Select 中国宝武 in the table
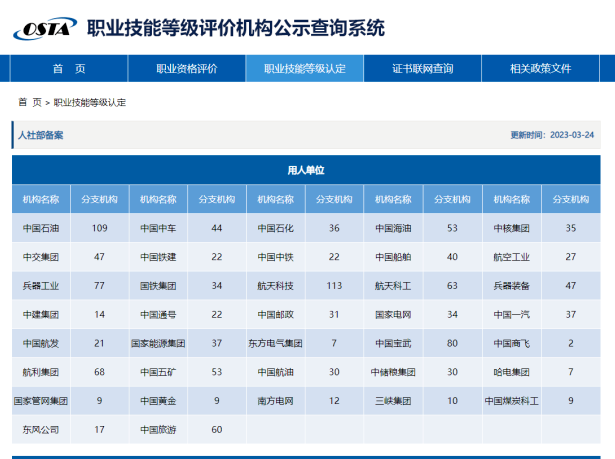 (393, 343)
